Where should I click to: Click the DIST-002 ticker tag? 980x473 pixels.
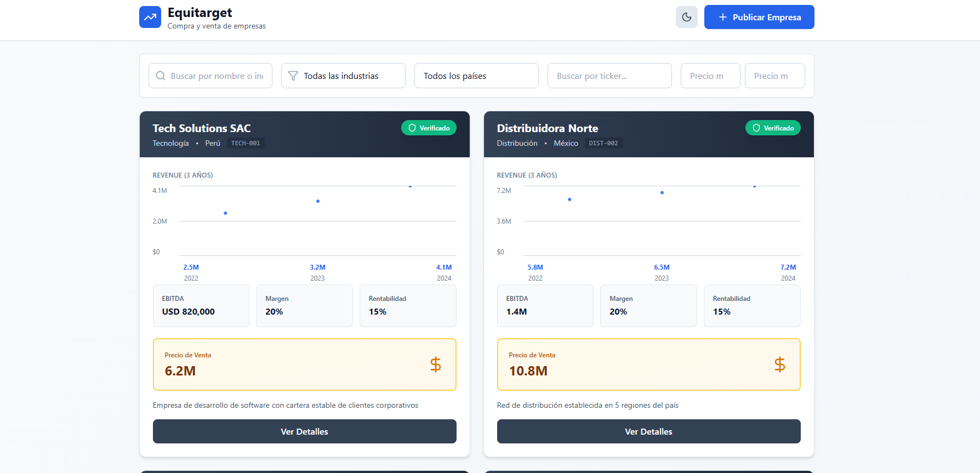603,143
